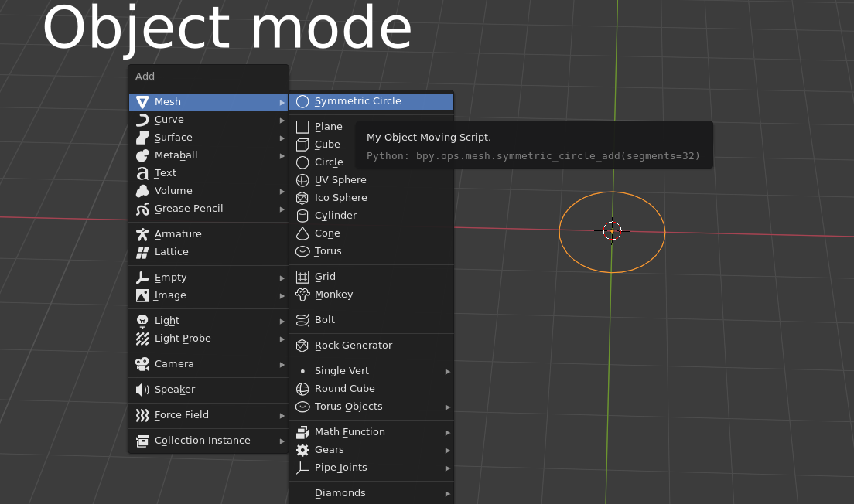Expand the Curve submenu arrow
Viewport: 854px width, 504px height.
pyautogui.click(x=282, y=121)
